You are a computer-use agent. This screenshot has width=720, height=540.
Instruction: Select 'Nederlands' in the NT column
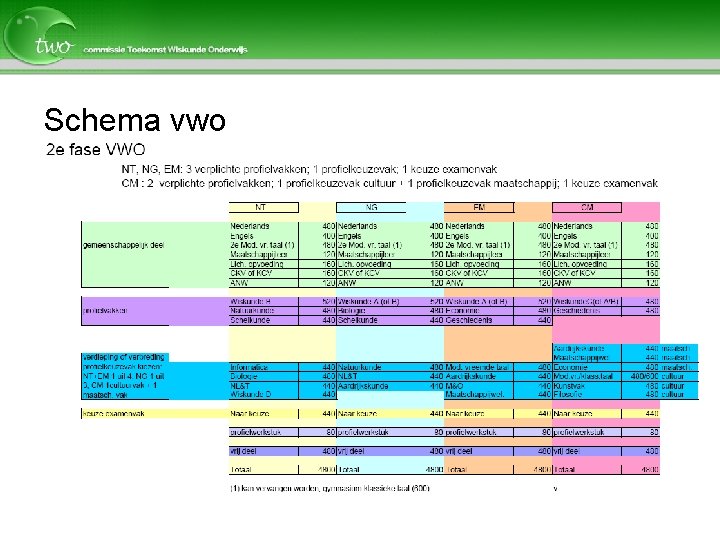pos(250,226)
